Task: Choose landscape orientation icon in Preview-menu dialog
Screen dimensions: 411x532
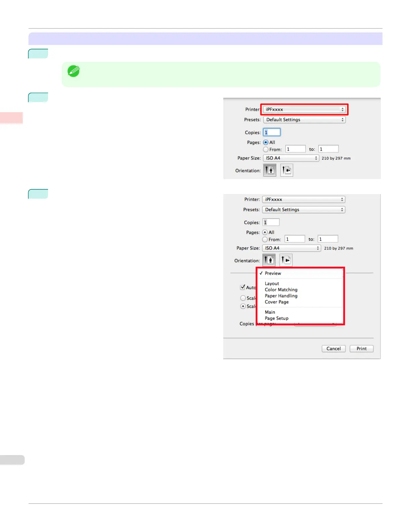Action: pos(286,260)
